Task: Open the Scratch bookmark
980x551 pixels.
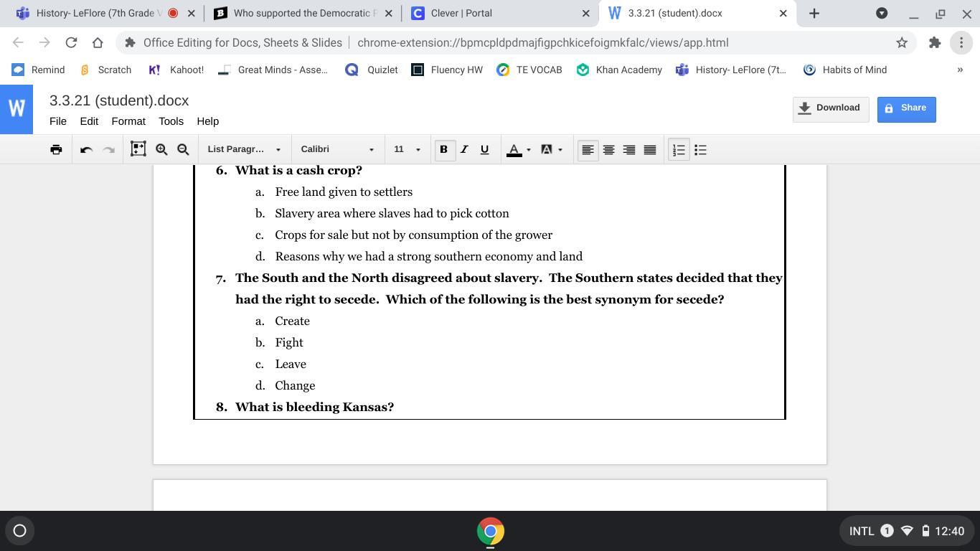Action: point(105,70)
